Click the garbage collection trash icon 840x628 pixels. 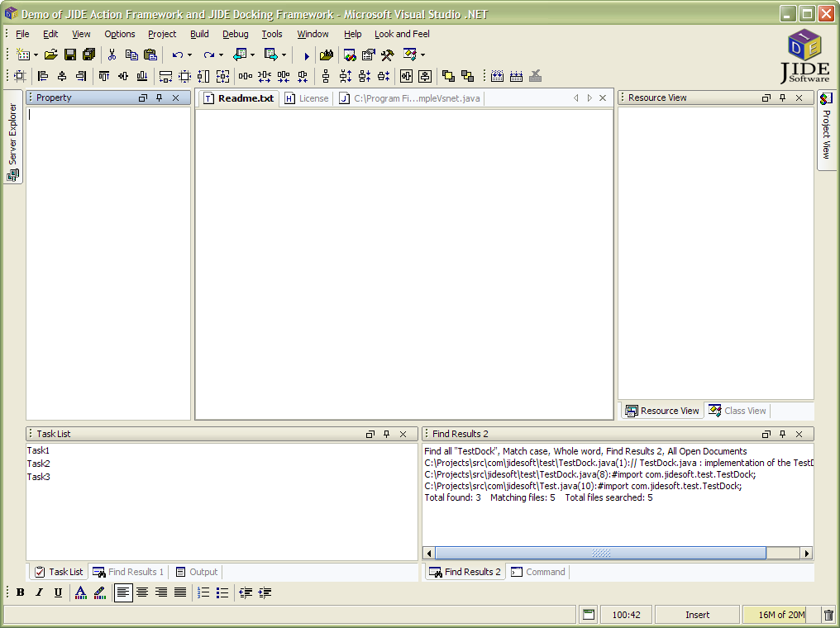click(x=828, y=615)
